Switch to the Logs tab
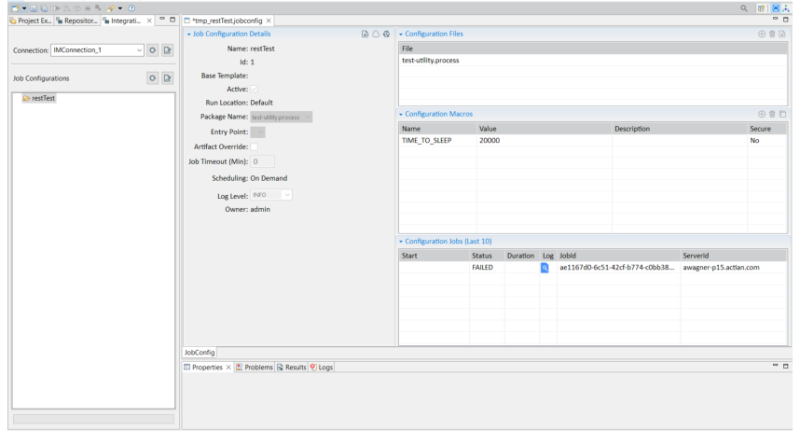800x431 pixels. [x=321, y=367]
